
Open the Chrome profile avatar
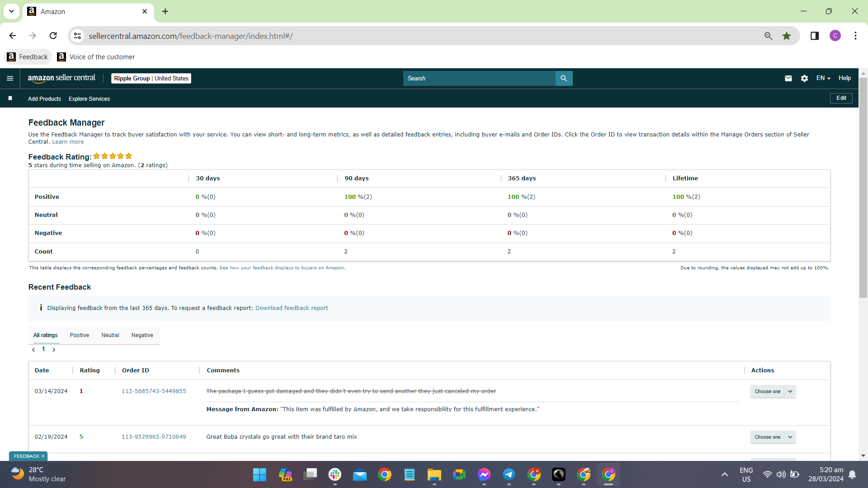point(835,36)
